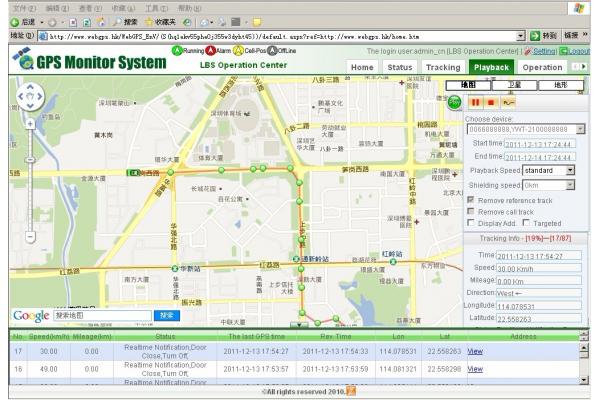Click the browser Stop loading icon

click(73, 23)
